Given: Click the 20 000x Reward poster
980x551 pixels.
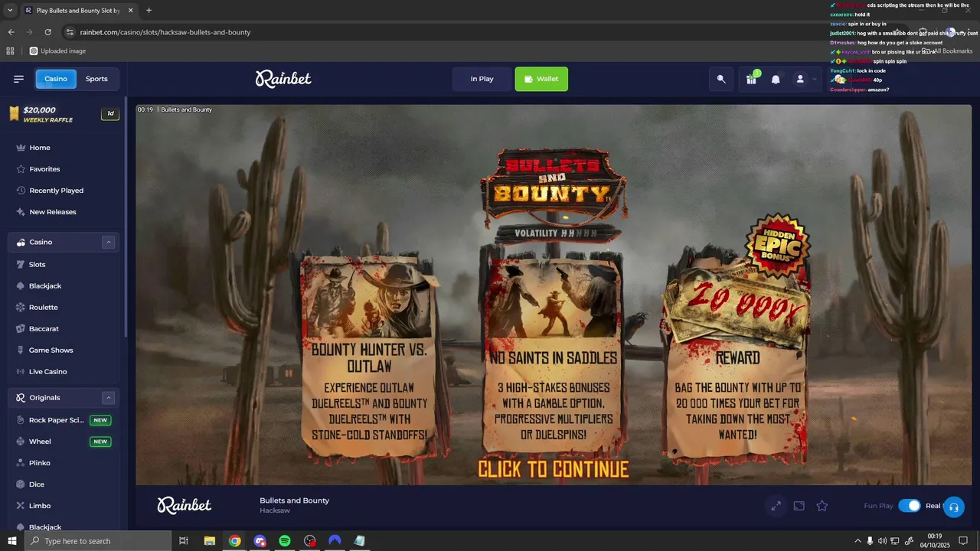Looking at the screenshot, I should pyautogui.click(x=737, y=364).
